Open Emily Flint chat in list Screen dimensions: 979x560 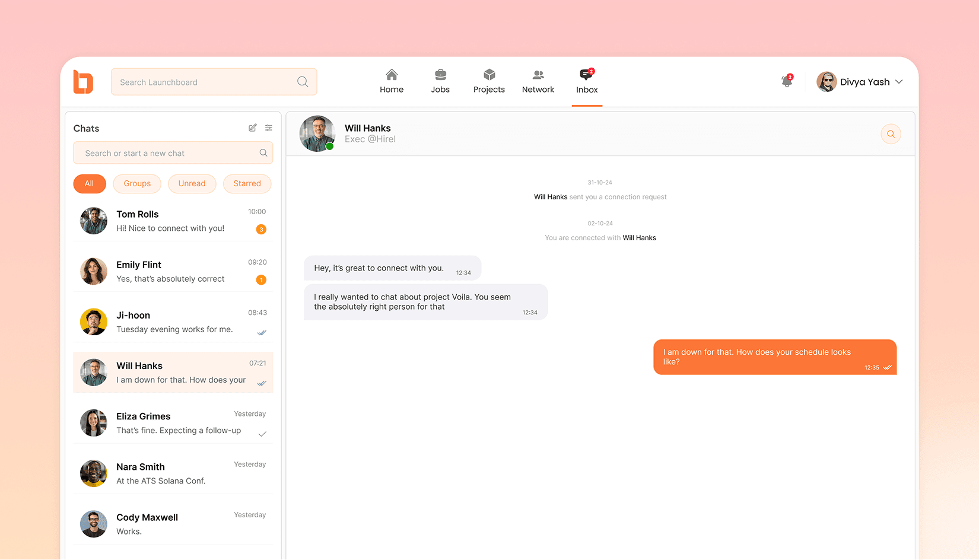click(x=173, y=272)
